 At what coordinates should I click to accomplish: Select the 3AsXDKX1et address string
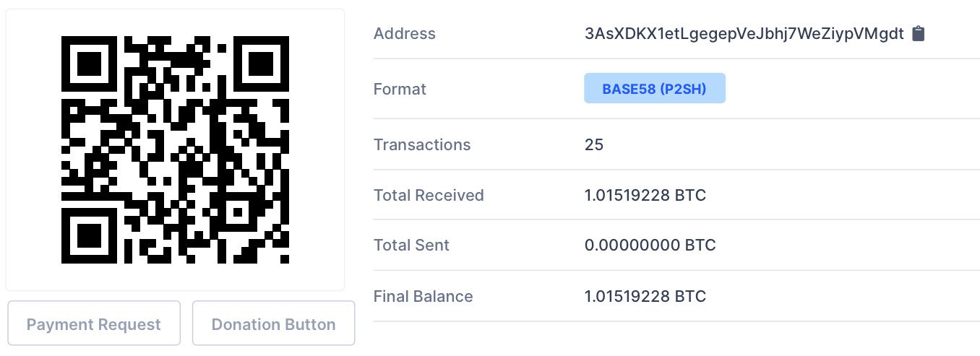pyautogui.click(x=744, y=34)
